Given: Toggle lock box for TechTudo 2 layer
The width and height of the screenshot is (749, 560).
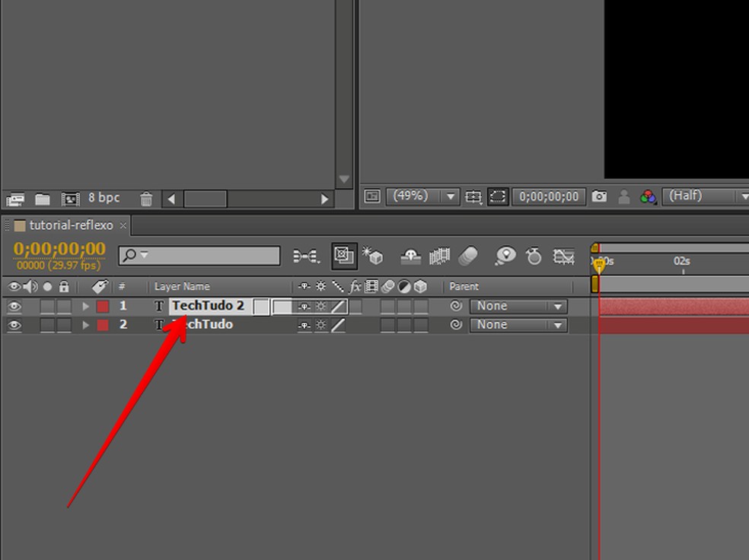Looking at the screenshot, I should pos(64,306).
